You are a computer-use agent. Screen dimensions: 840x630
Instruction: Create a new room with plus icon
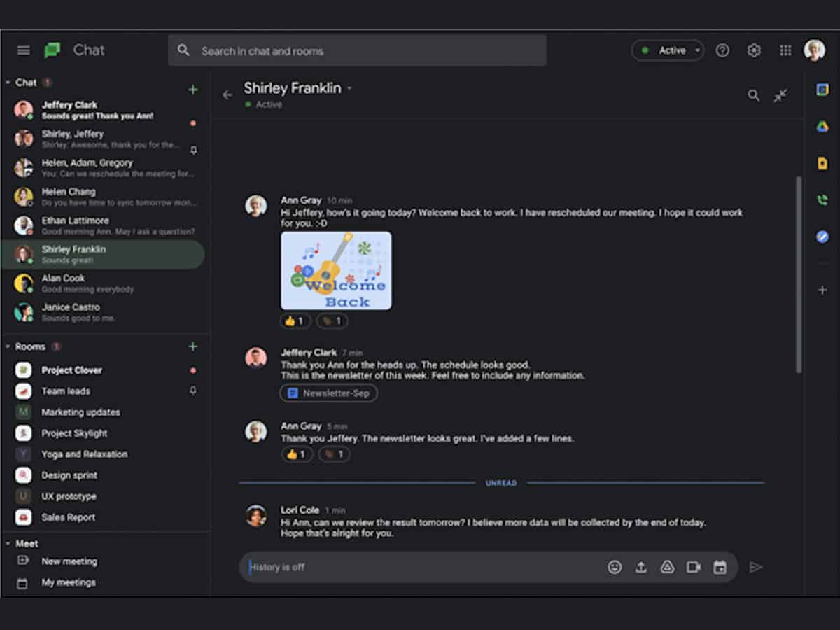point(193,346)
